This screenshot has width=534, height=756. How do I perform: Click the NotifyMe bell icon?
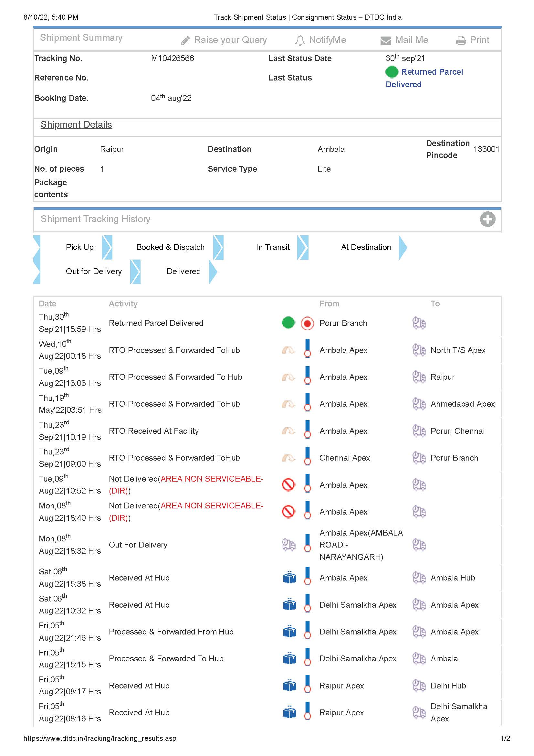pos(300,40)
